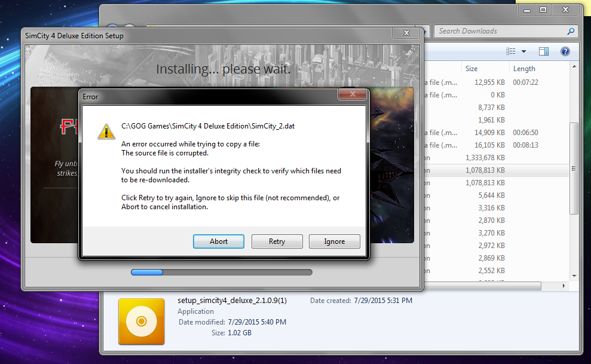Screen dimensions: 591x364
Task: Click the Size value 1.02 GB in details pane
Action: 240,333
